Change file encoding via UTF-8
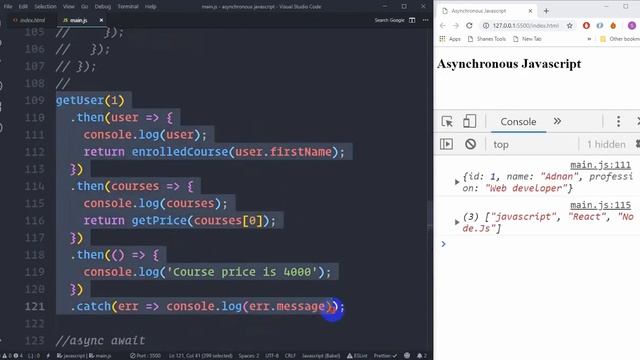 pos(272,356)
